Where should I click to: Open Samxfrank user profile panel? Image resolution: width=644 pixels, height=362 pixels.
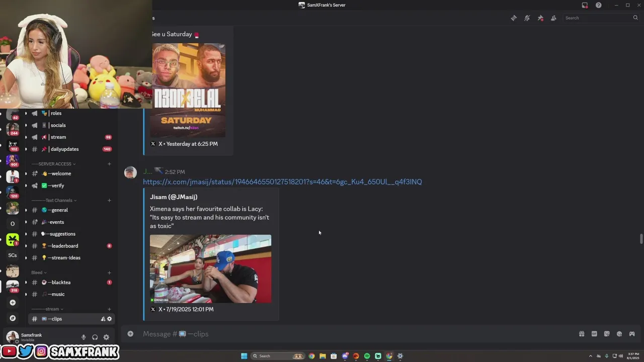coord(40,337)
